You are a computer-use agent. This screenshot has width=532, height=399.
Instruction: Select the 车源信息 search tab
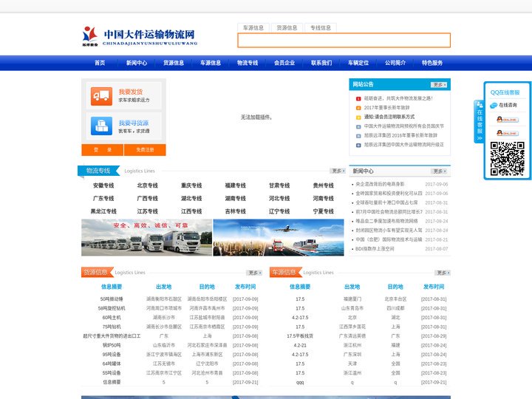point(253,28)
